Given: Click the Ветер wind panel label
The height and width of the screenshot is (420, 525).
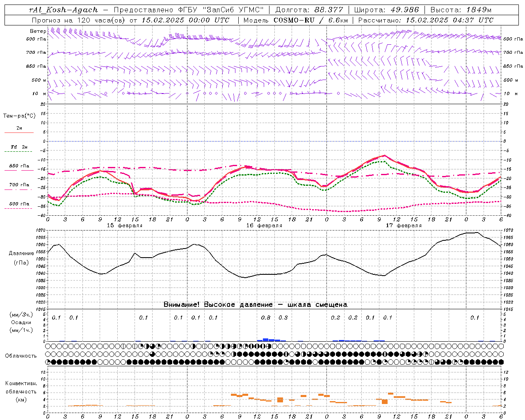Looking at the screenshot, I should point(38,31).
